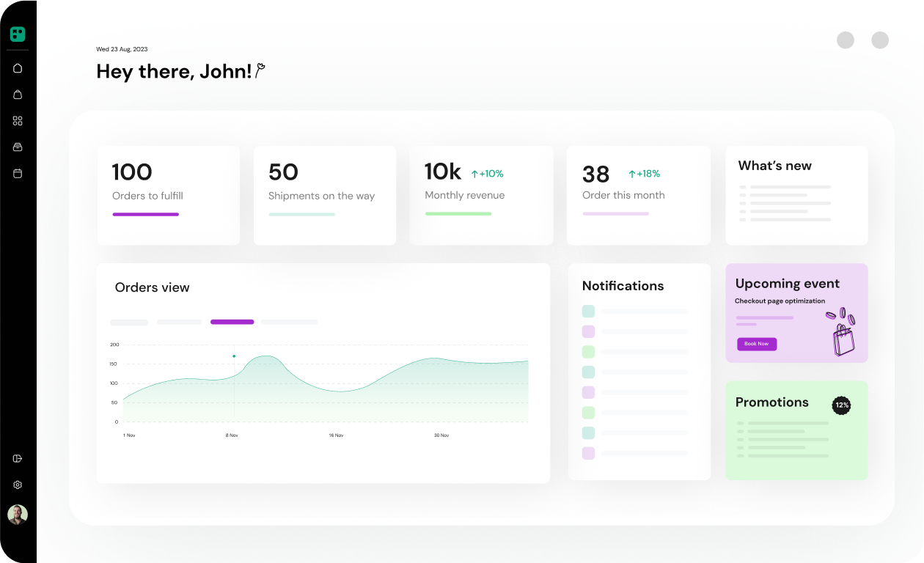Viewport: 924px width, 563px height.
Task: Click the Notifications heading
Action: point(623,286)
